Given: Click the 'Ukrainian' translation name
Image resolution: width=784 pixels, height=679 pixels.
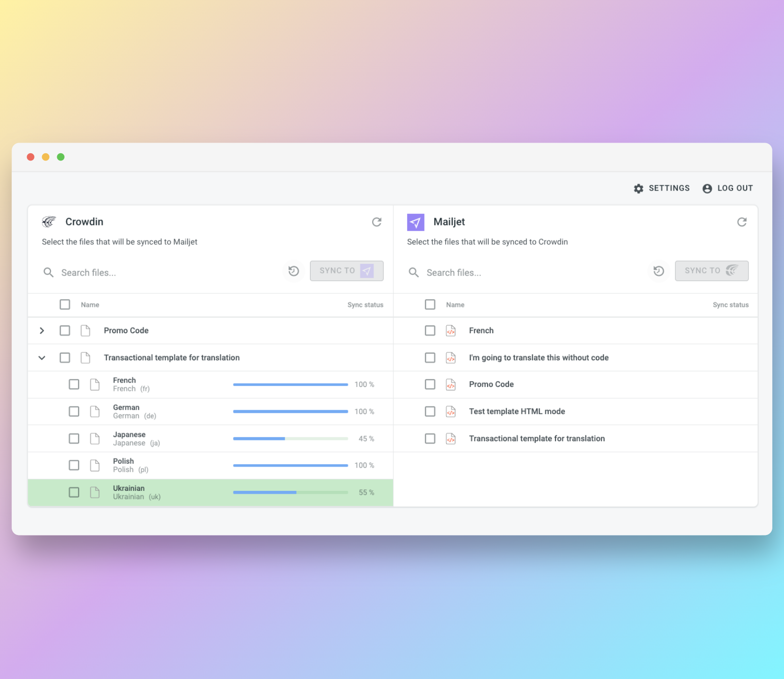Looking at the screenshot, I should pos(129,488).
